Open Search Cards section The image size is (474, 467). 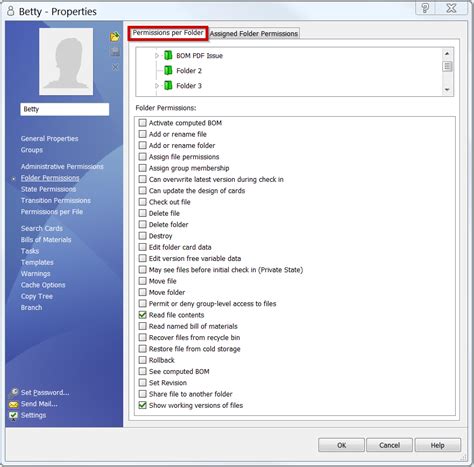pos(42,228)
